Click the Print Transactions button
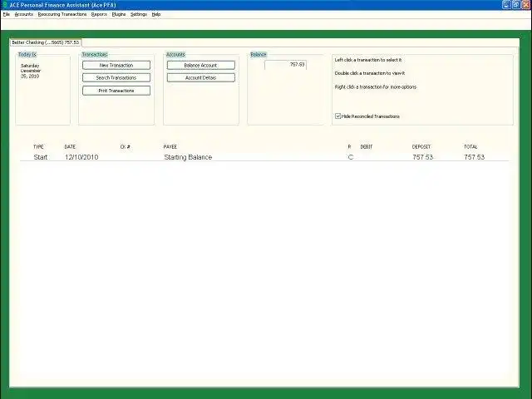The image size is (532, 399). [x=116, y=91]
